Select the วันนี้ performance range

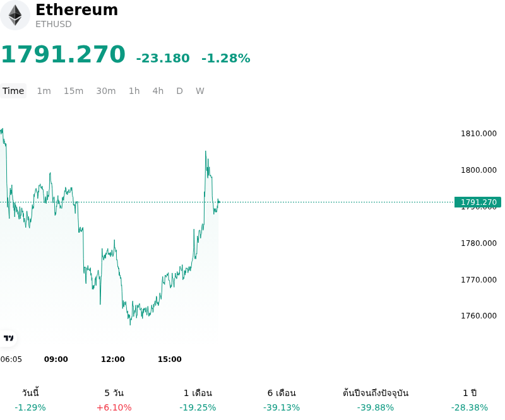[30, 400]
